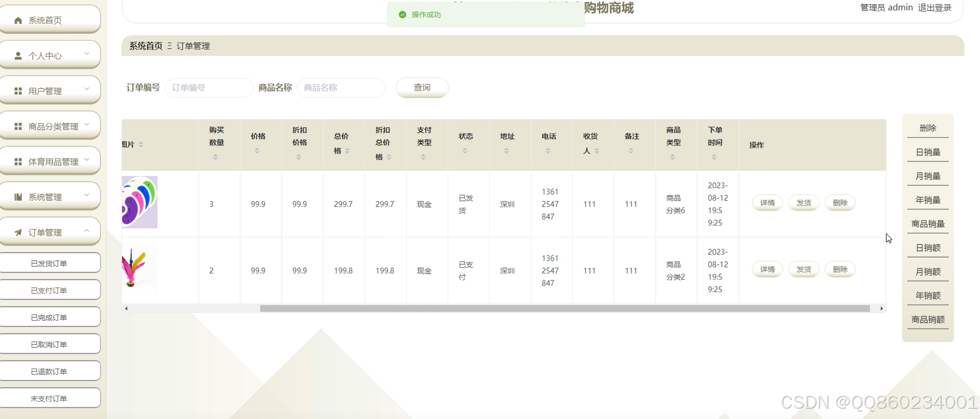Click the shuttlecock product thumbnail
Image resolution: width=980 pixels, height=419 pixels.
point(140,268)
